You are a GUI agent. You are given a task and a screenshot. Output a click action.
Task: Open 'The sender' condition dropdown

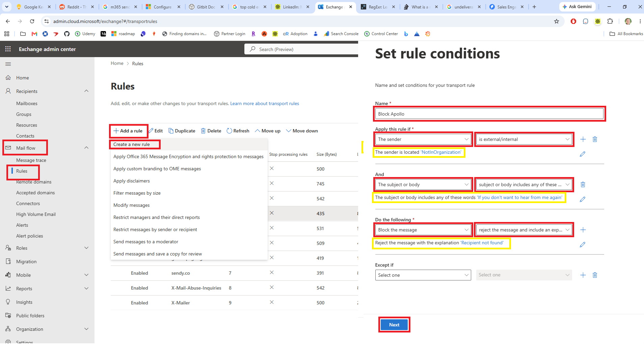423,139
